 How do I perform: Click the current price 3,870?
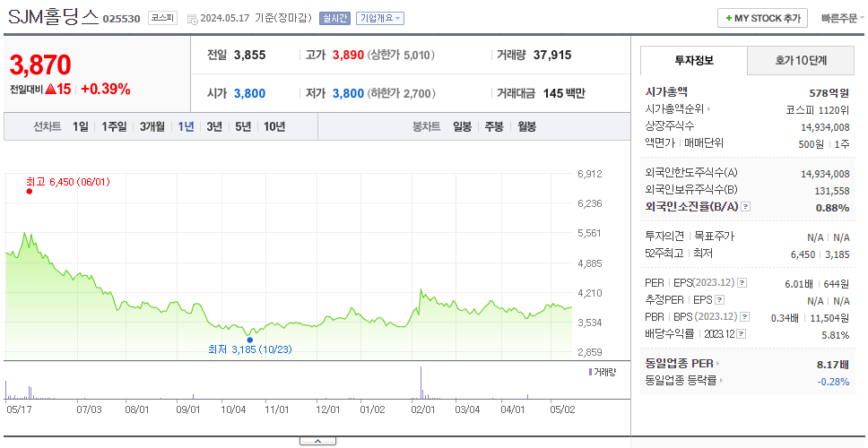click(40, 65)
